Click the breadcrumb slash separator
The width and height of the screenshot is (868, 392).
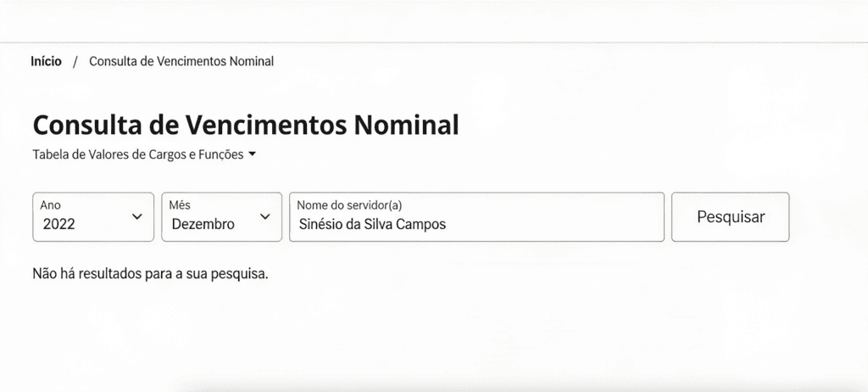[x=75, y=62]
